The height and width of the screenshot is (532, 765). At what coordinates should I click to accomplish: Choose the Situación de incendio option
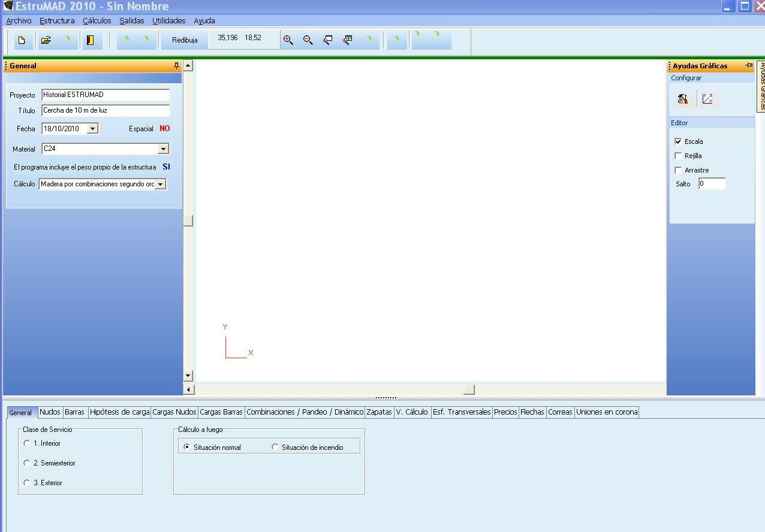275,447
